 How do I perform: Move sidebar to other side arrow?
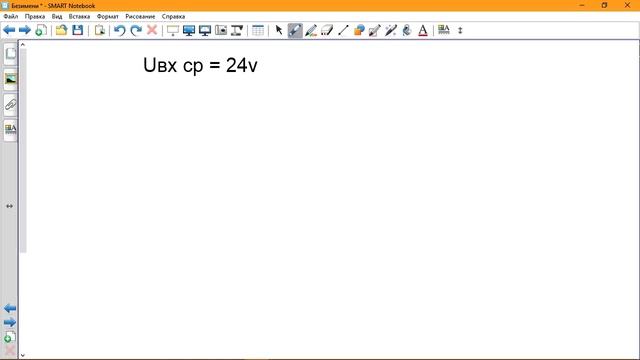[9, 206]
